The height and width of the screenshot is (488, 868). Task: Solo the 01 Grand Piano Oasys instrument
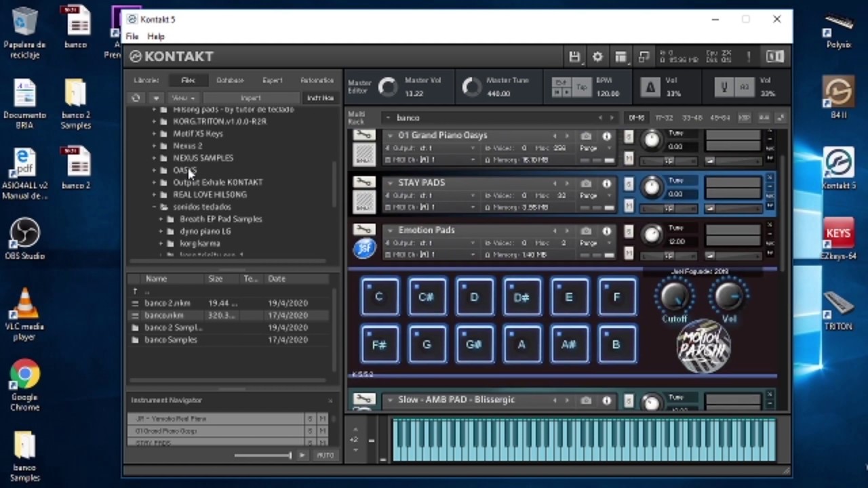click(629, 136)
